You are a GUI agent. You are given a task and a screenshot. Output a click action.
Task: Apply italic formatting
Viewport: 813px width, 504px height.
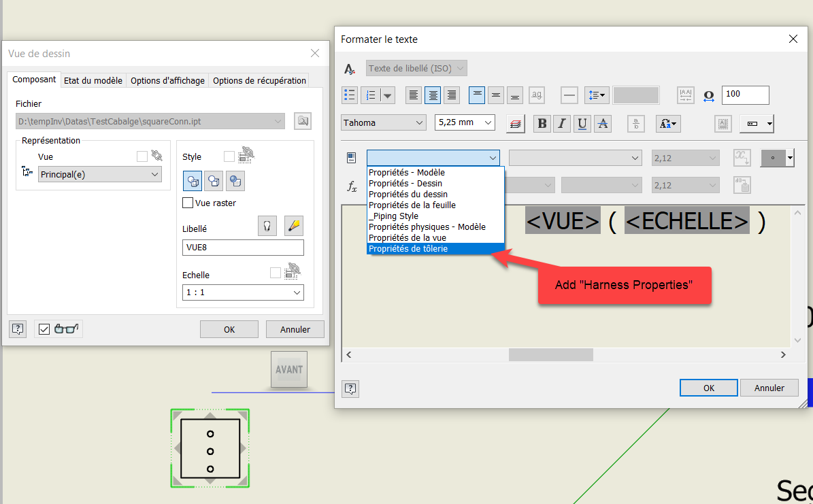561,123
